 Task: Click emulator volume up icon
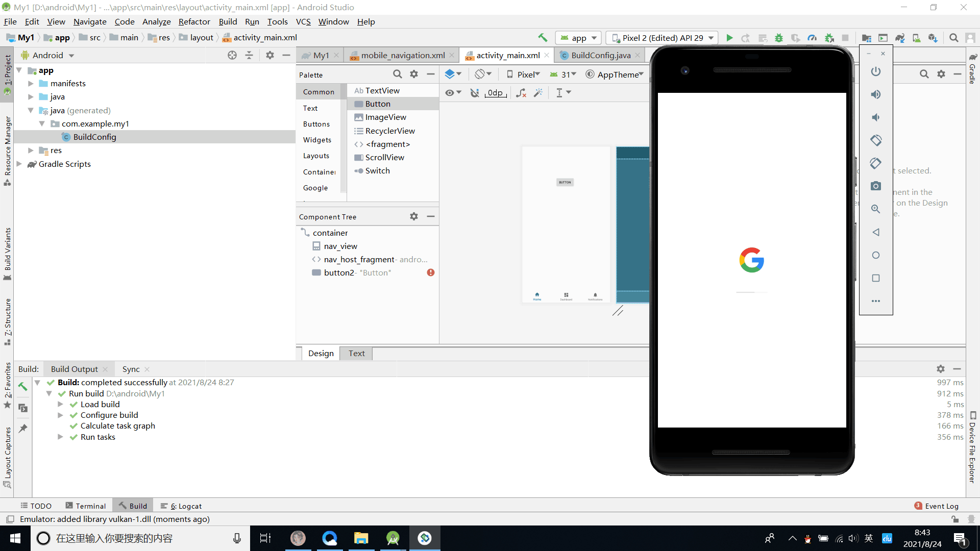click(x=876, y=94)
